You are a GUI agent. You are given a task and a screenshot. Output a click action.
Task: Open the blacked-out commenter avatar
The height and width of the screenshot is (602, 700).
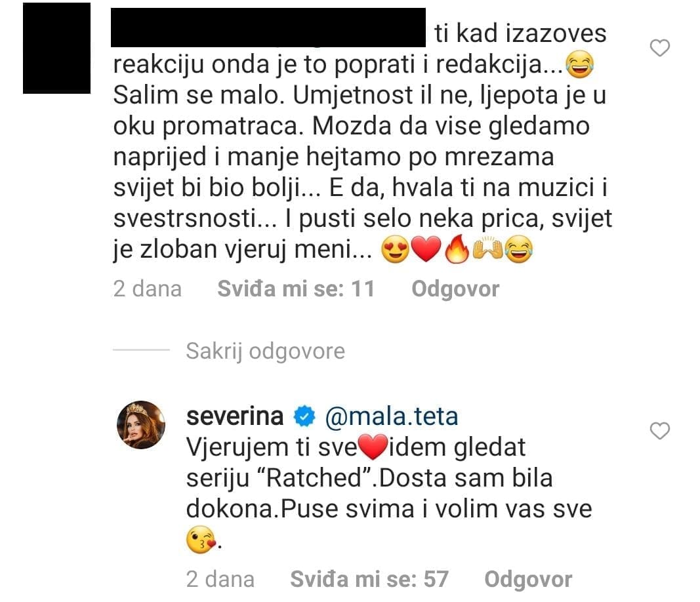click(x=56, y=48)
